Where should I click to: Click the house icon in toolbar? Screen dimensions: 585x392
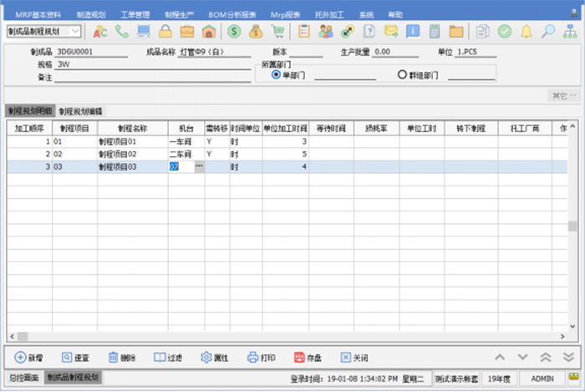coord(209,31)
